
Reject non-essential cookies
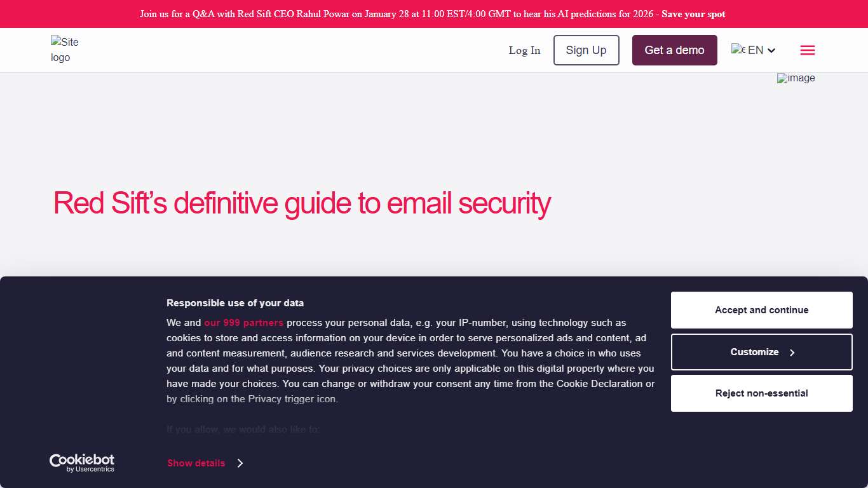[761, 393]
